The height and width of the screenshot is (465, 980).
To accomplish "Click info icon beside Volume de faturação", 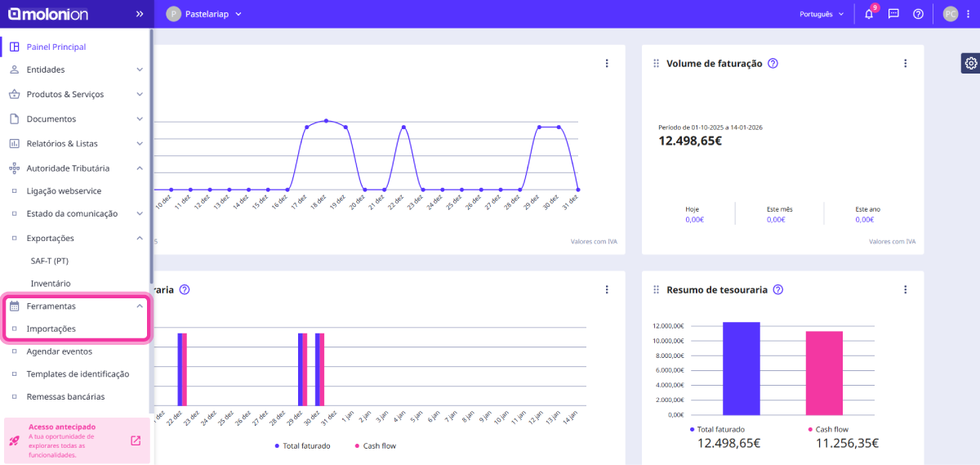I will [x=773, y=64].
